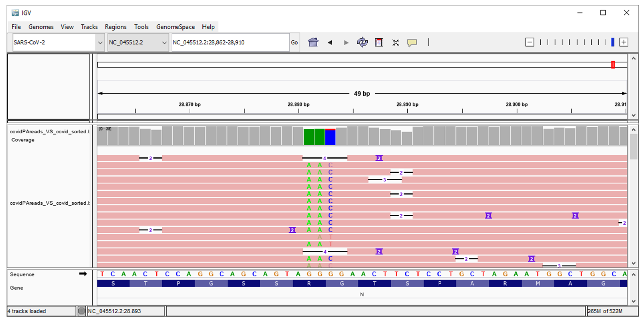
Task: Click the zoom in plus icon
Action: point(624,42)
